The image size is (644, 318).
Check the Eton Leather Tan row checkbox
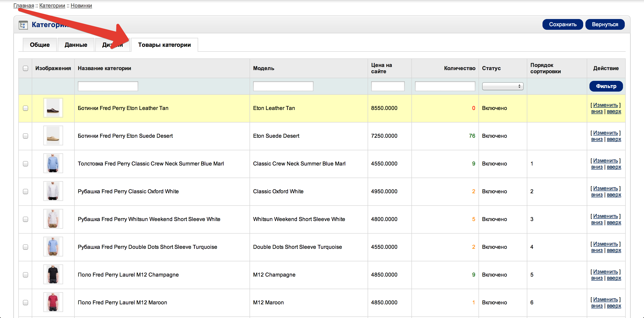(25, 108)
